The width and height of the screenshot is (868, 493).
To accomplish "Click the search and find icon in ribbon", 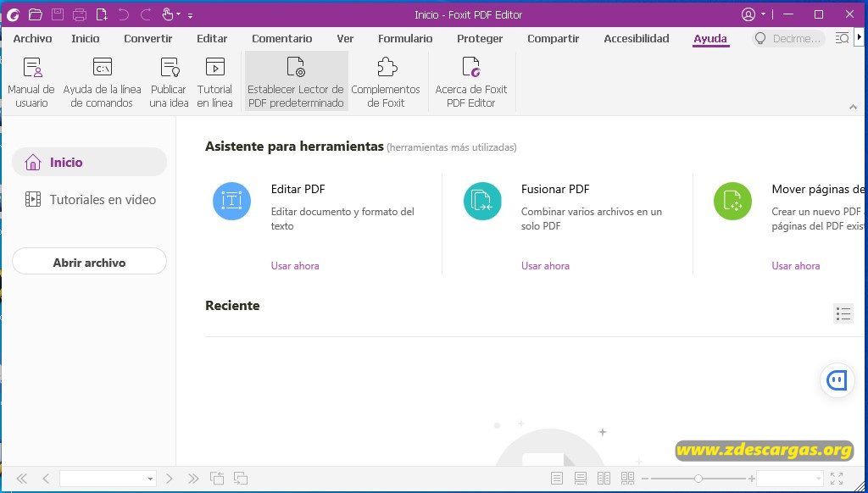I will (842, 38).
